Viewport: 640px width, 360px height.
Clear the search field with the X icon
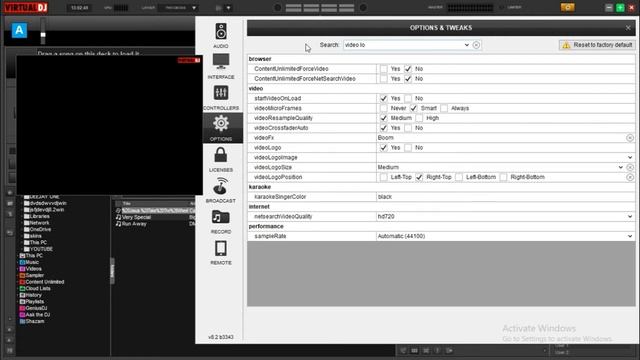tap(476, 45)
